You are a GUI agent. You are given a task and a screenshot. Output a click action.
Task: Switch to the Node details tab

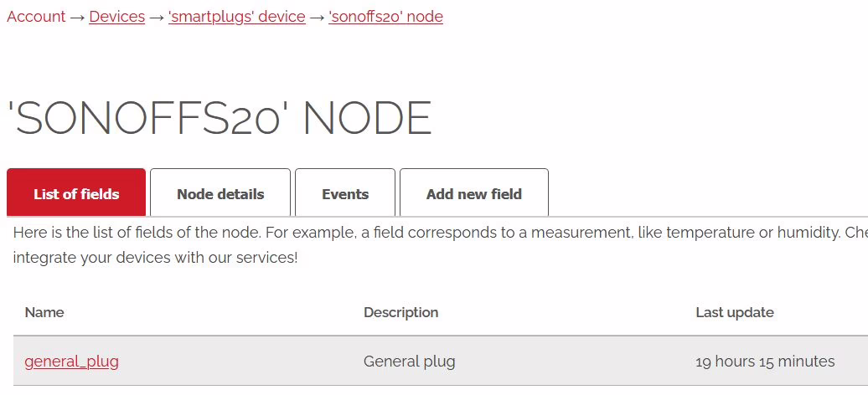[220, 193]
